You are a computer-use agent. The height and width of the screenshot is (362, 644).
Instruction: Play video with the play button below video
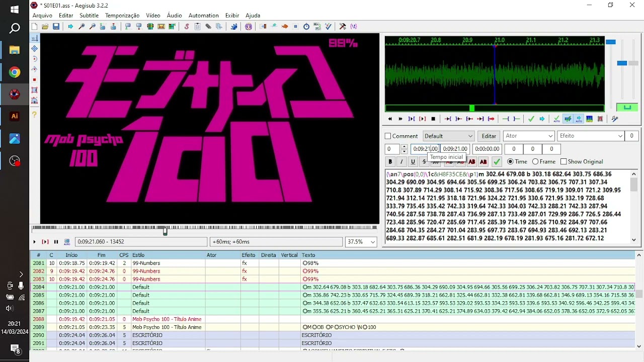[34, 242]
